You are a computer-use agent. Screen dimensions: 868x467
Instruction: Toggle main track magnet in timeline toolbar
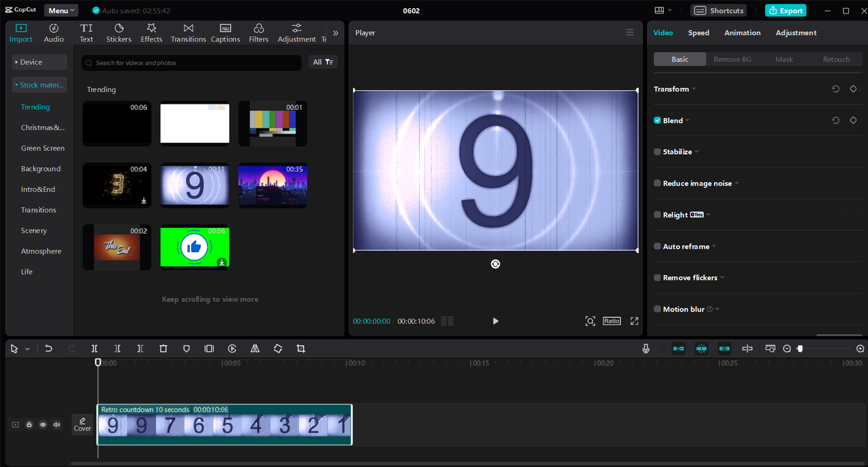(x=678, y=348)
